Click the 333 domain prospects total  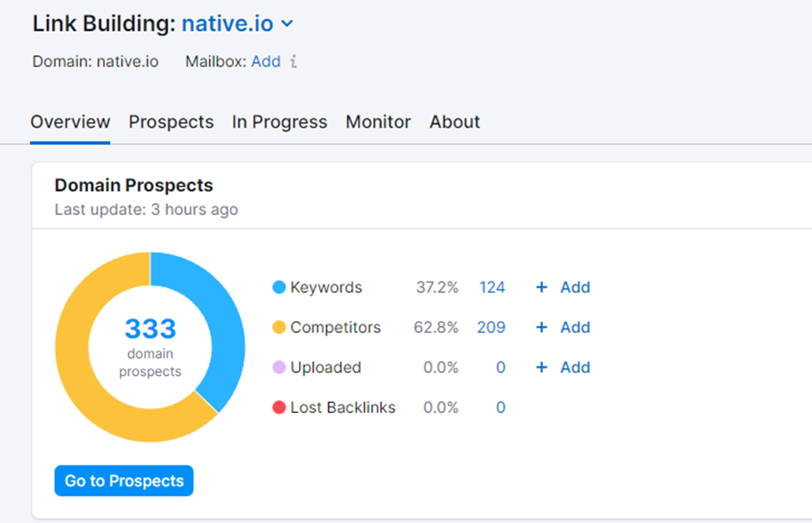(x=150, y=329)
